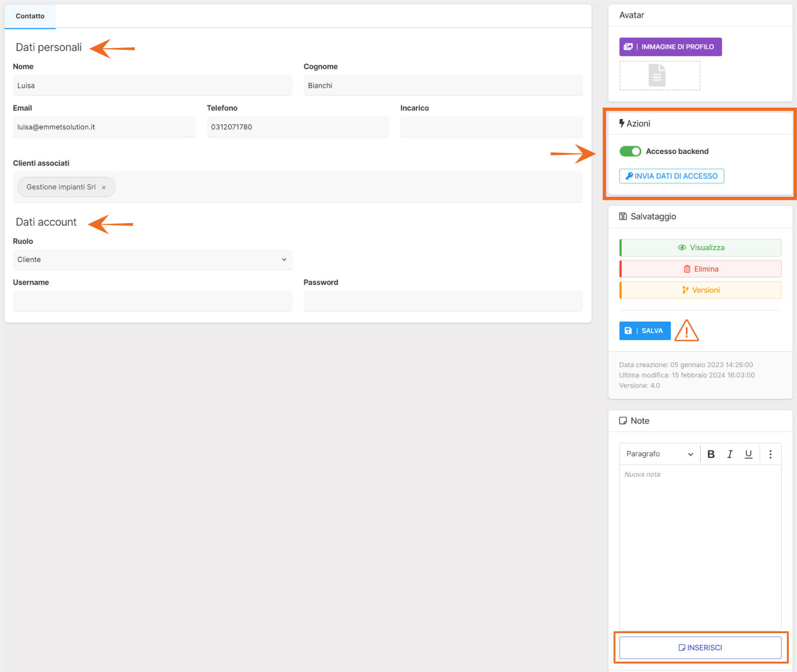
Task: Click into the Username input field
Action: point(152,301)
